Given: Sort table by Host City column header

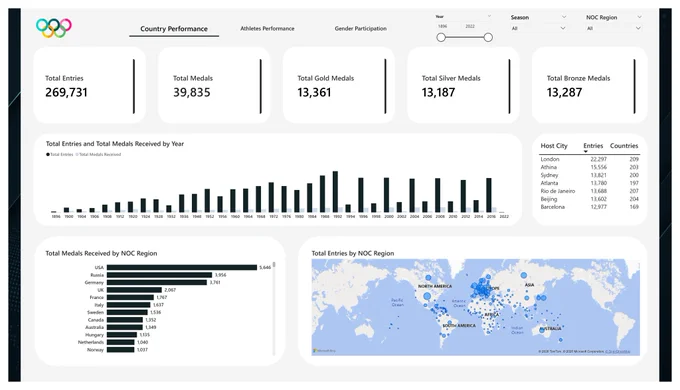Looking at the screenshot, I should tap(554, 146).
